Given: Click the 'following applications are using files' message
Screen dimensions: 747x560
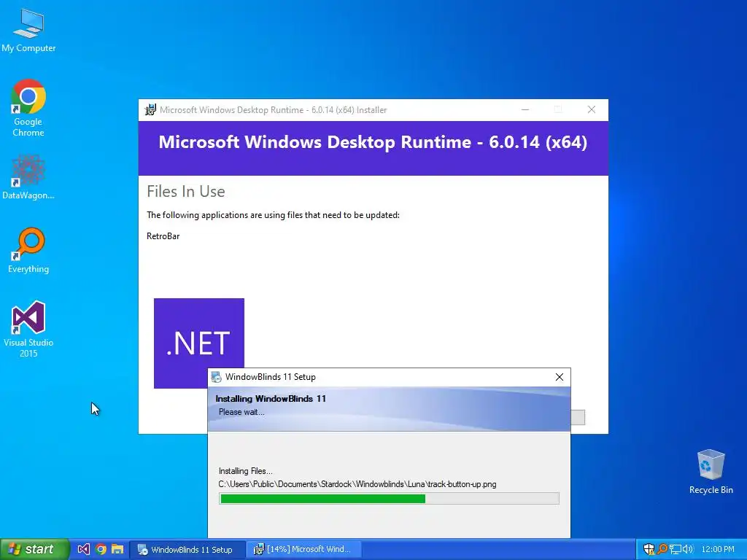Looking at the screenshot, I should coord(273,215).
